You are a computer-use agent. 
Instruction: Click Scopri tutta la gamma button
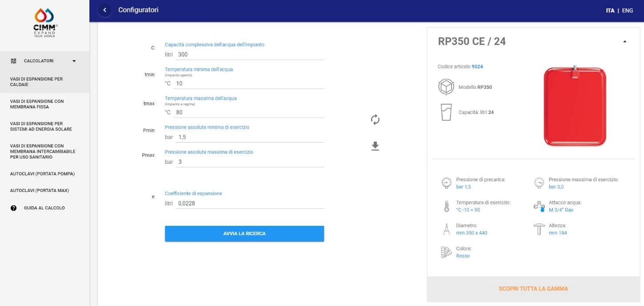click(x=533, y=289)
